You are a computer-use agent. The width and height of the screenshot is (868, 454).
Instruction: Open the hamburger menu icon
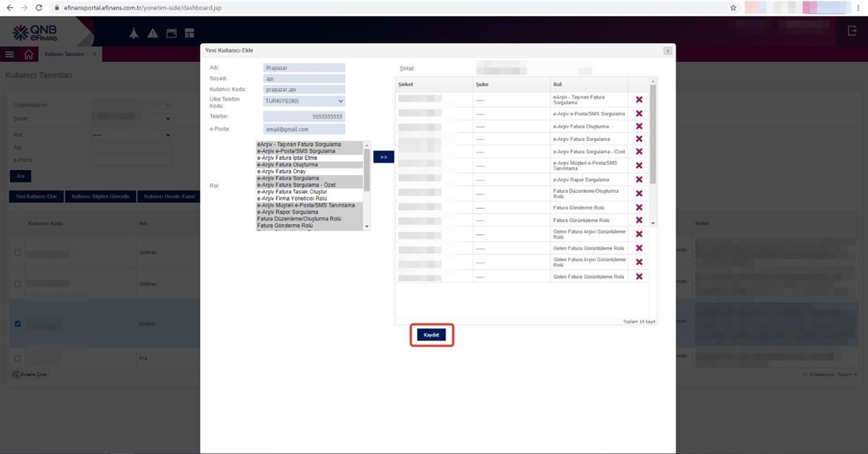(x=9, y=54)
